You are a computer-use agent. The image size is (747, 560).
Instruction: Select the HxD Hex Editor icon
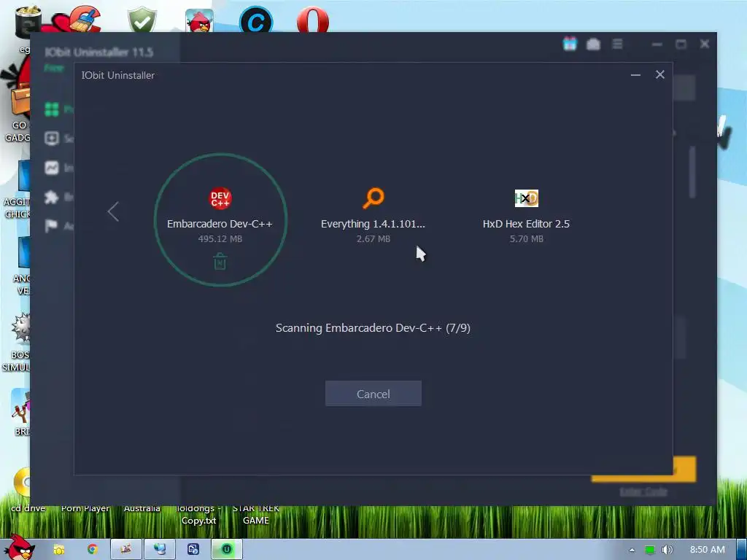[527, 198]
